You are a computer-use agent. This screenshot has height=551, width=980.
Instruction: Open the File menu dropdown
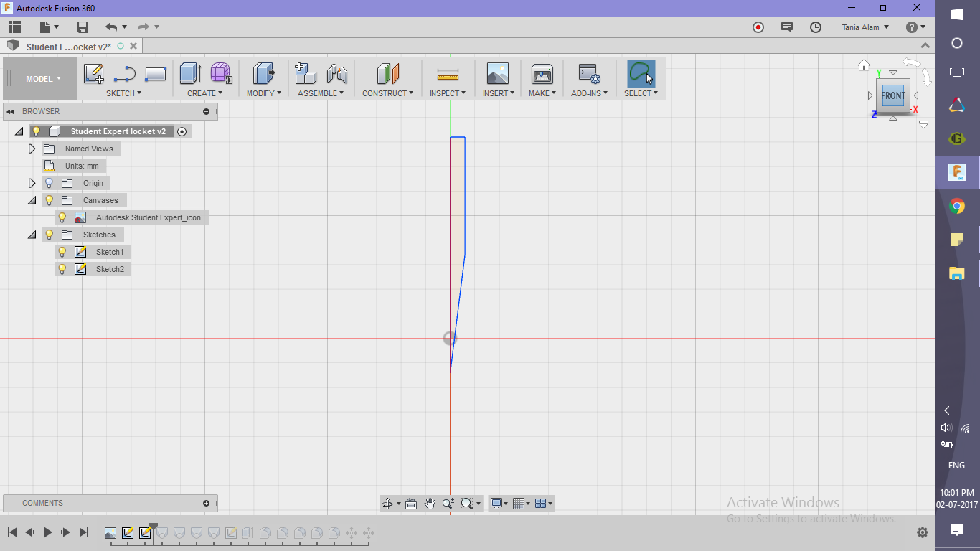point(49,27)
